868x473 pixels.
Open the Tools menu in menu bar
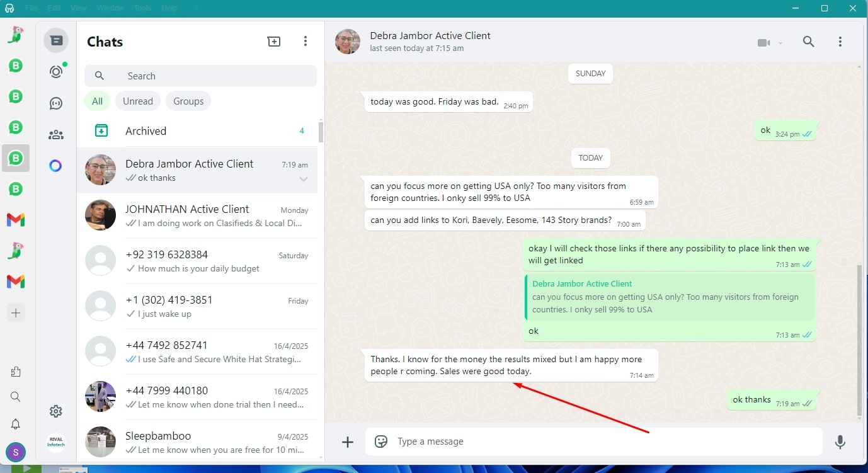pos(142,8)
